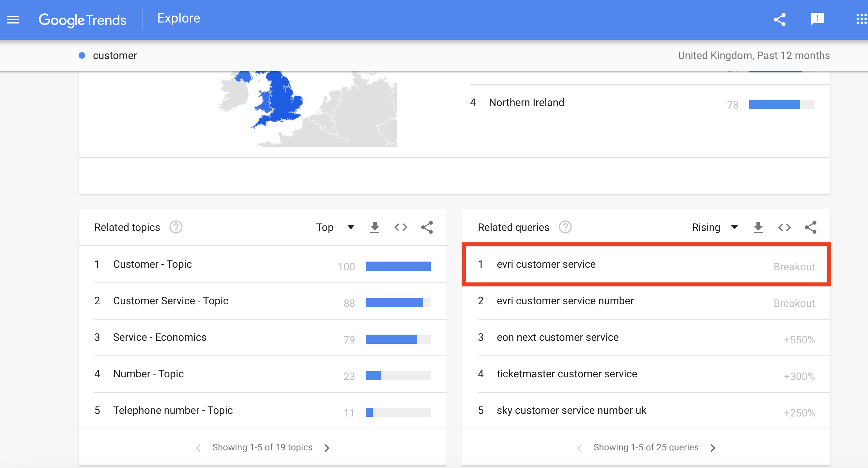868x468 pixels.
Task: Click United Kingdom, Past 12 months filter text
Action: tap(754, 55)
